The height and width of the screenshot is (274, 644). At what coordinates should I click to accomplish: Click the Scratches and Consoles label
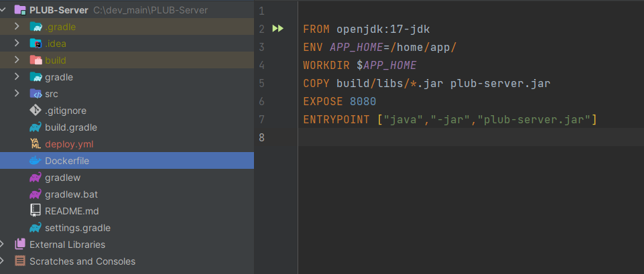tap(82, 261)
